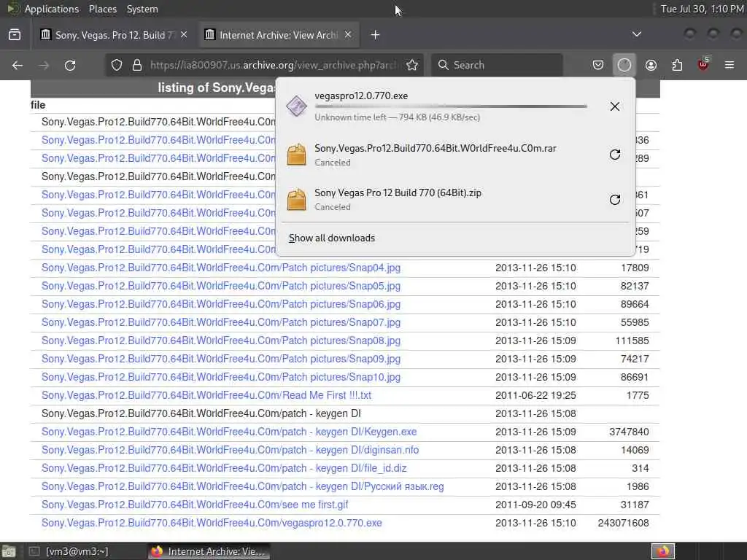Open the see me first.gif link

pyautogui.click(x=195, y=505)
